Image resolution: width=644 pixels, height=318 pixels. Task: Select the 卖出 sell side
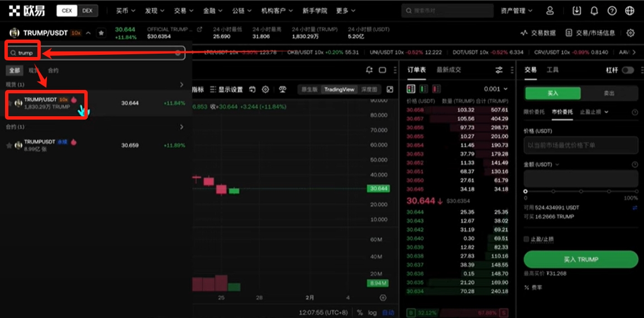(609, 93)
